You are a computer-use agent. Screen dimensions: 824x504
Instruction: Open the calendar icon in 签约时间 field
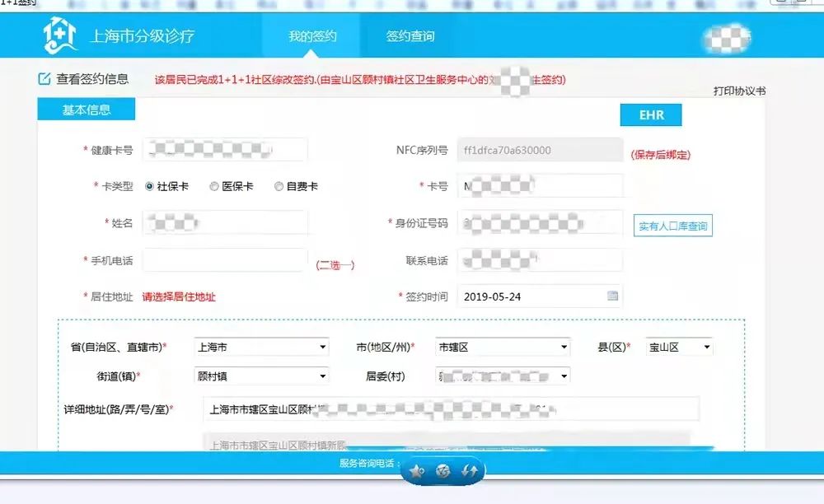click(x=612, y=296)
